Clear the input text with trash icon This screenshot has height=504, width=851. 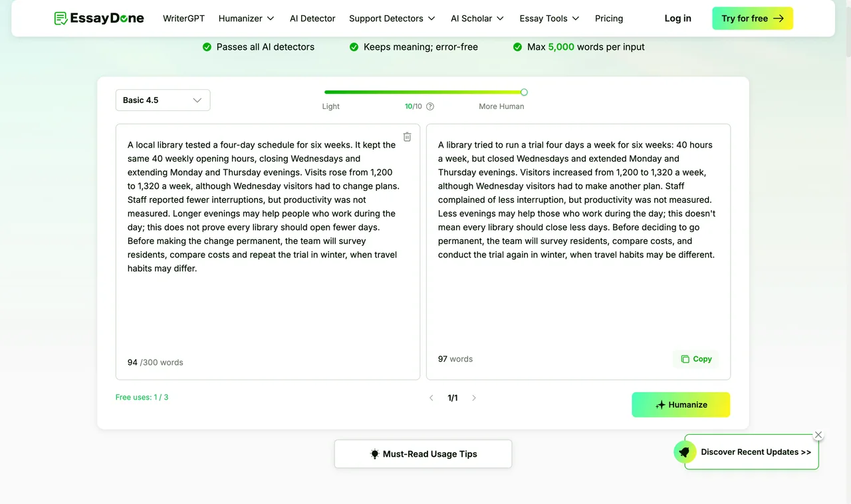[407, 137]
